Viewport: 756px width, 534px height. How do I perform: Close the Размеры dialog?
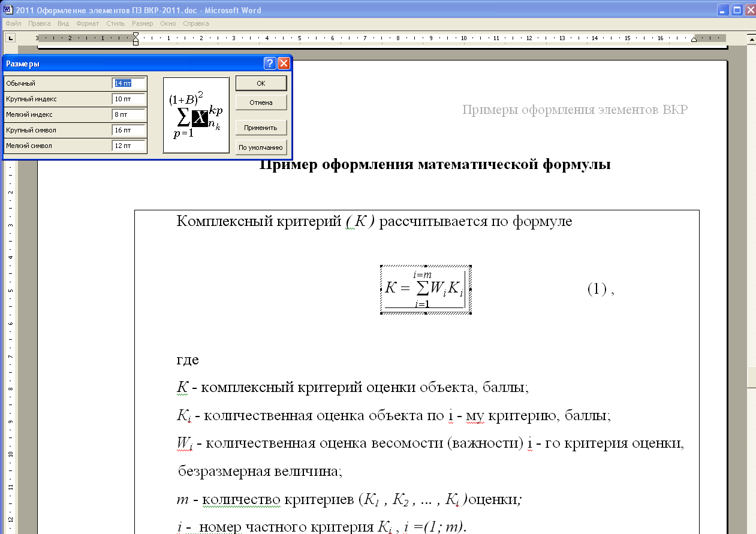tap(284, 64)
